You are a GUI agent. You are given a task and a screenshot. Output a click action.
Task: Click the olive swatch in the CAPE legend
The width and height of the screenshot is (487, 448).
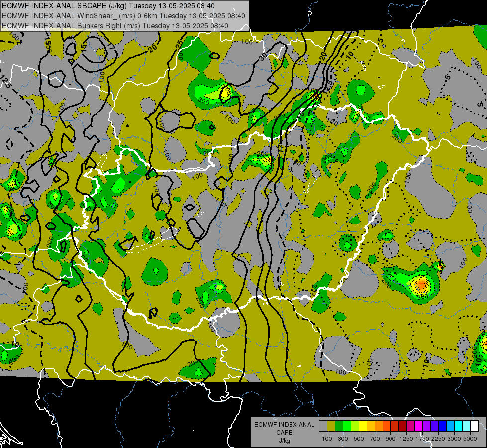coord(331,426)
